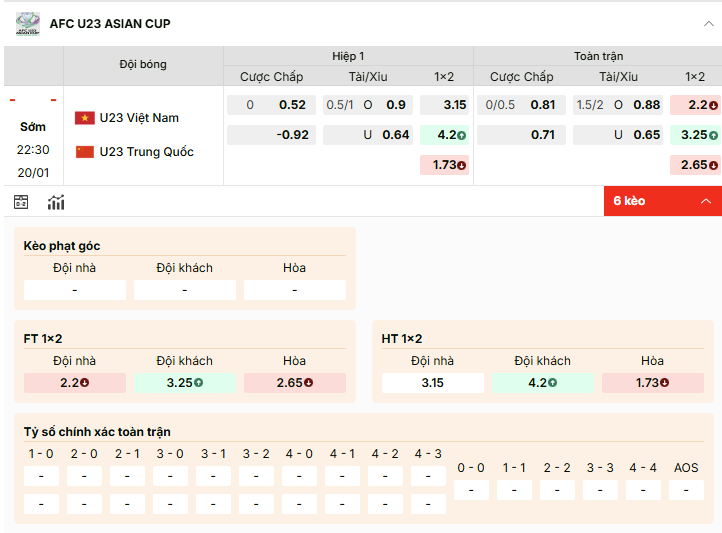This screenshot has height=533, width=722.
Task: Select away odds 3.25 in FT 1×2 panel
Action: [x=185, y=383]
